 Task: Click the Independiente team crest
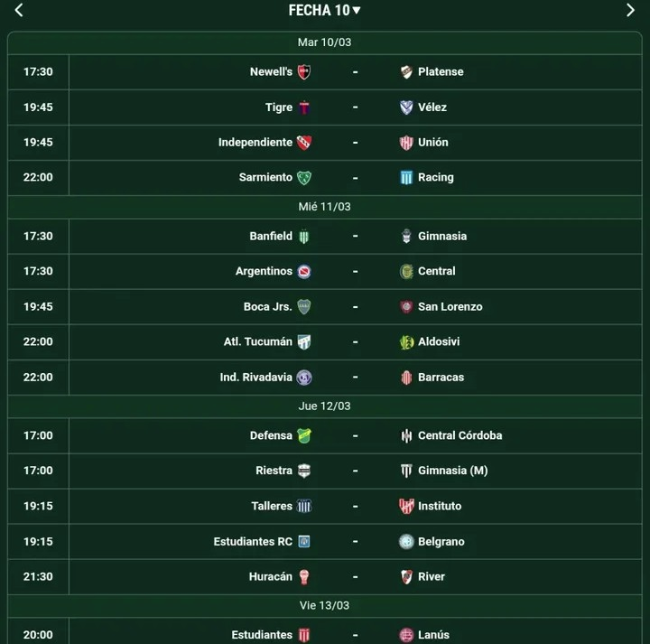click(304, 143)
